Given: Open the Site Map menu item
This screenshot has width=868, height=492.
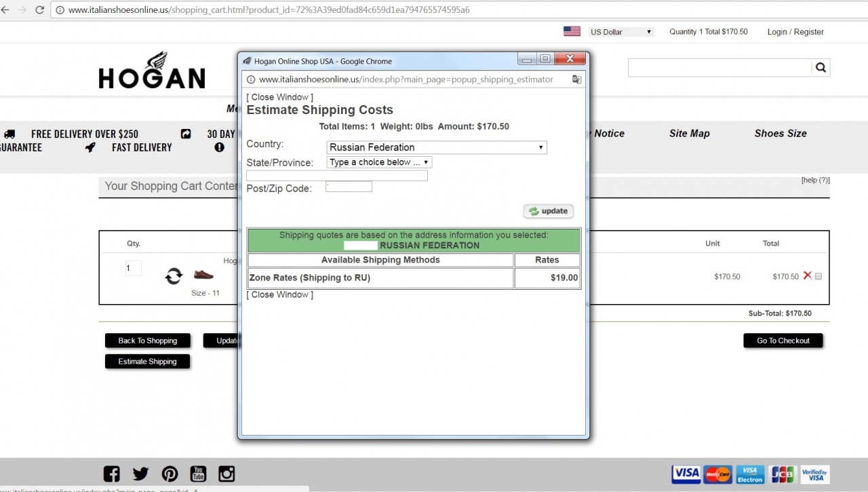Looking at the screenshot, I should coord(689,134).
